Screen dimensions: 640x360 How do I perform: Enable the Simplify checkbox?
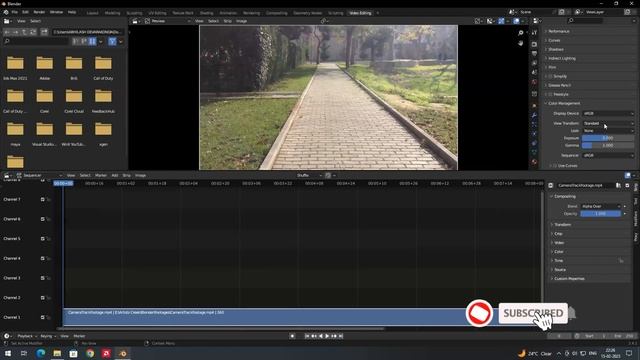(550, 76)
